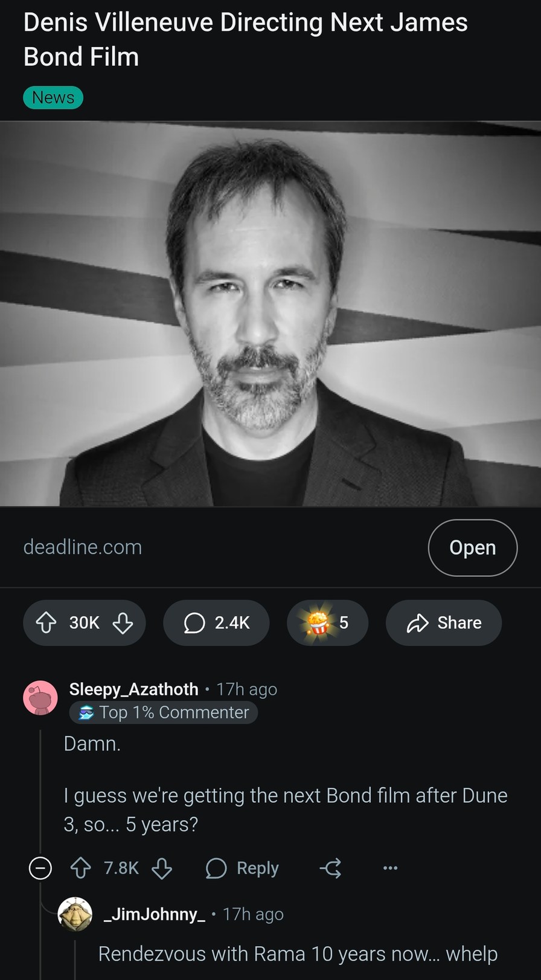This screenshot has height=980, width=541.
Task: Downvote Sleepy_Azathoth's comment
Action: coord(162,868)
